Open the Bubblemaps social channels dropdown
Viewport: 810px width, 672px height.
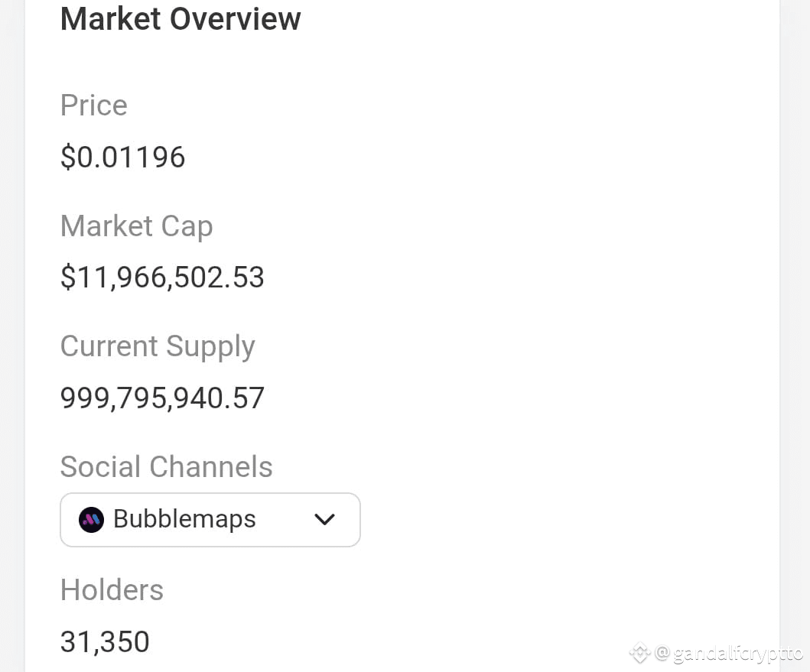tap(210, 520)
